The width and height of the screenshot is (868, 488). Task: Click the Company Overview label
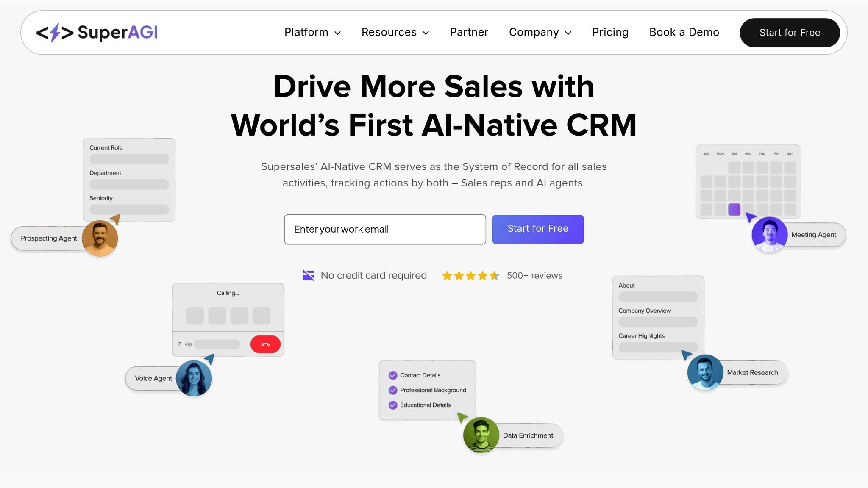pos(644,311)
